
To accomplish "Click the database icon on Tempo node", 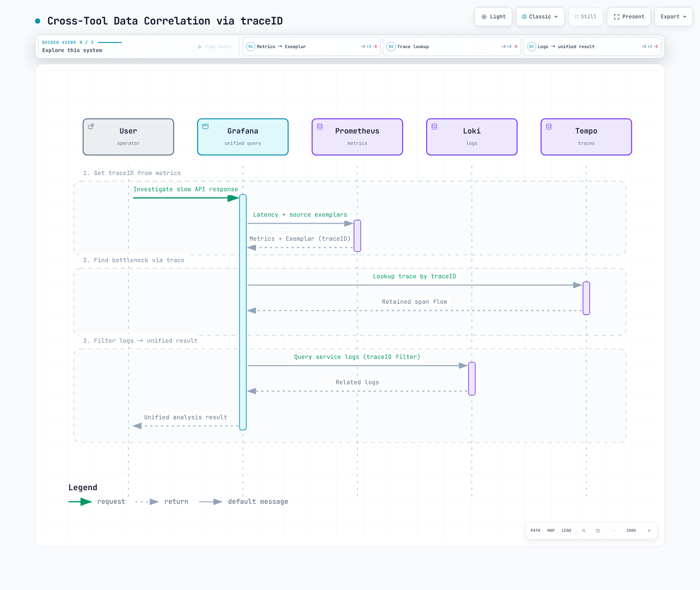I will point(549,126).
